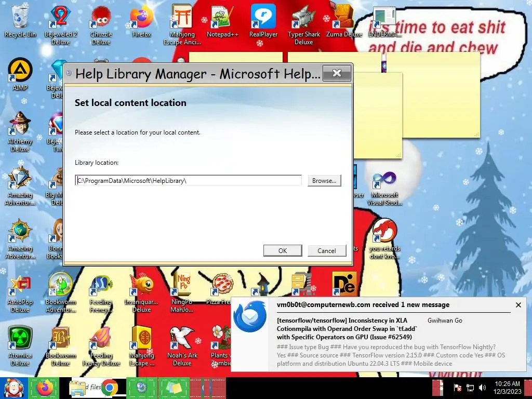This screenshot has width=532, height=399.
Task: Launch the gold 'De' desktop shortcut
Action: [x=344, y=284]
